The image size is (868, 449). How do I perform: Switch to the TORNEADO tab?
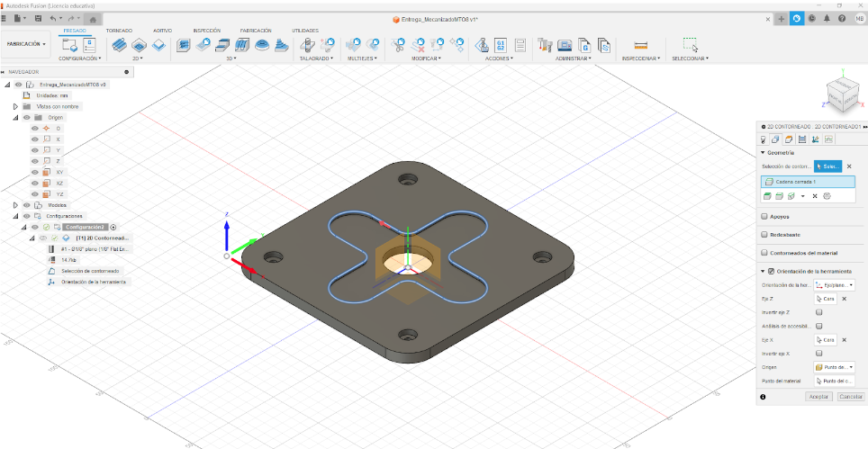(x=119, y=30)
